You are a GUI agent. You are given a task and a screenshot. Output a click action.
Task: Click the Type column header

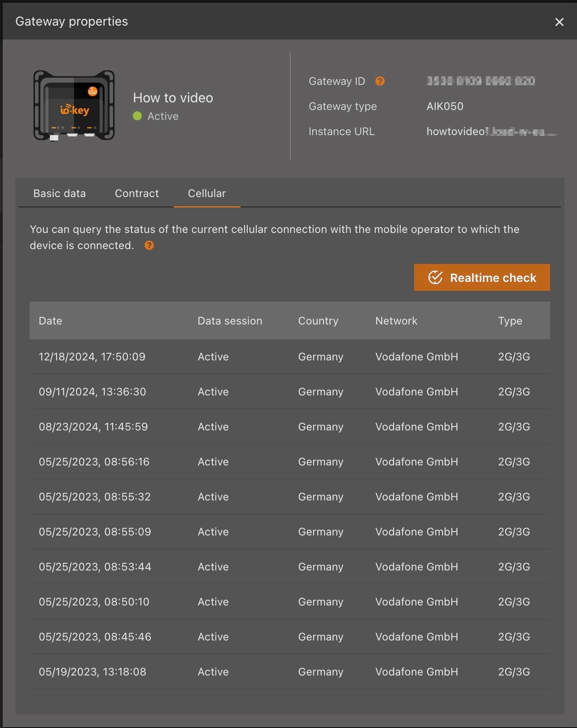[x=510, y=321]
